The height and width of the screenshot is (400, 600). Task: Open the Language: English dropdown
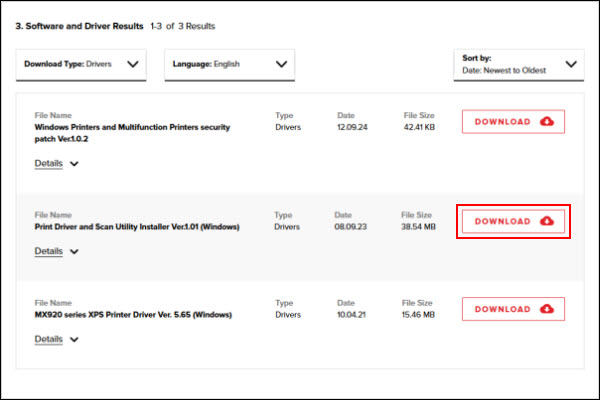tap(228, 64)
